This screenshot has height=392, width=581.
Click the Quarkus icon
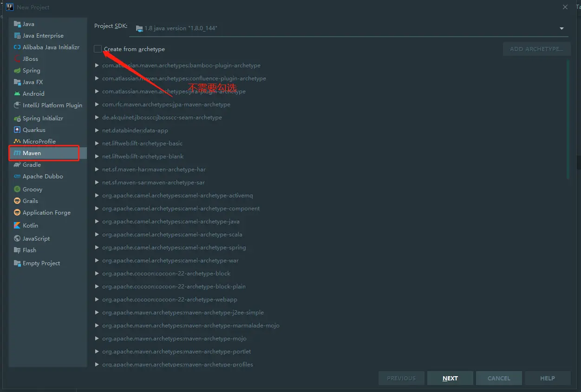pyautogui.click(x=17, y=130)
